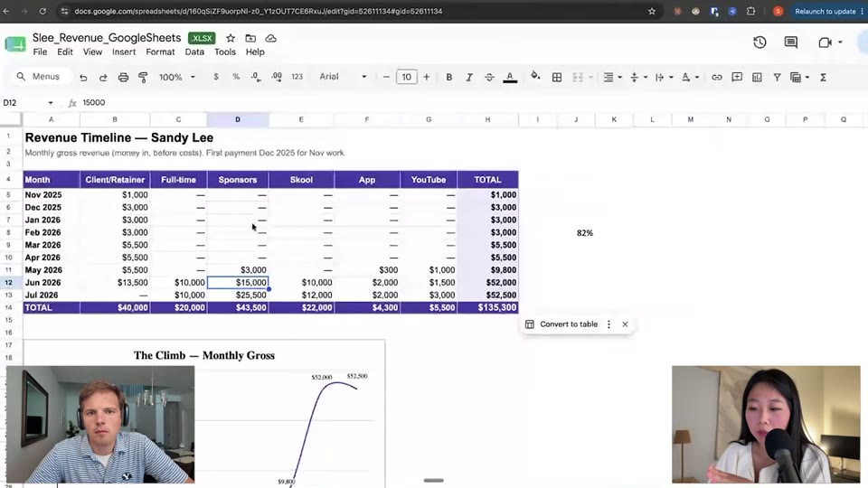868x488 pixels.
Task: Toggle bold formatting
Action: point(449,78)
